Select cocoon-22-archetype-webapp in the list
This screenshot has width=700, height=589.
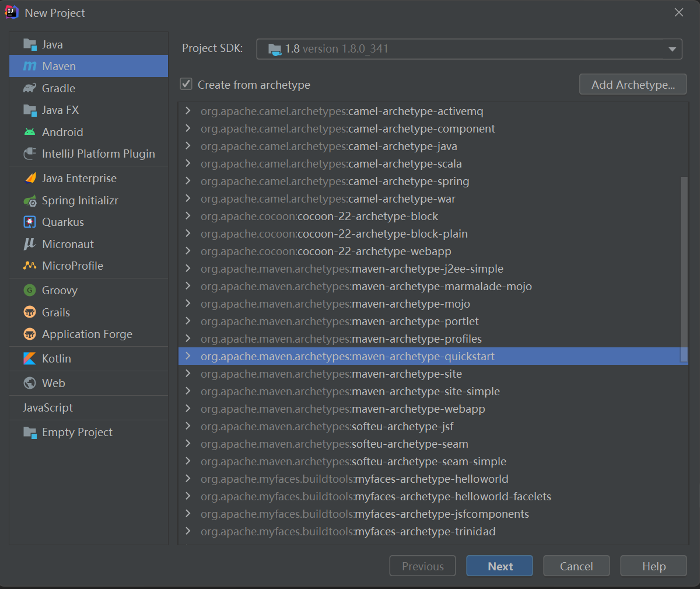tap(374, 252)
